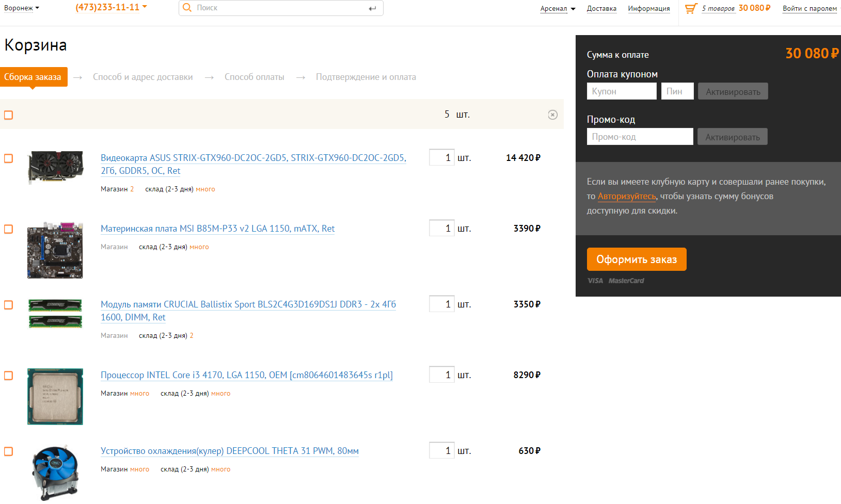Image resolution: width=841 pixels, height=504 pixels.
Task: Click the quantity field for CRUCIAL memory
Action: point(441,304)
